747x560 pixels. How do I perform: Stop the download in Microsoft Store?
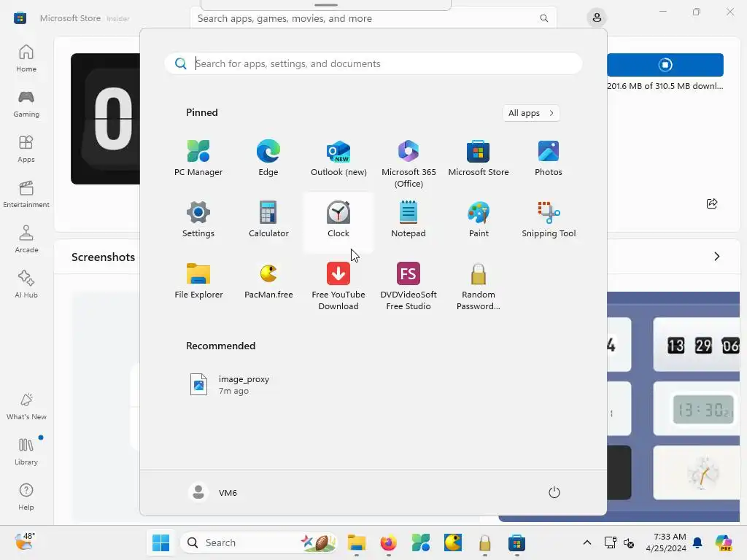pos(665,65)
